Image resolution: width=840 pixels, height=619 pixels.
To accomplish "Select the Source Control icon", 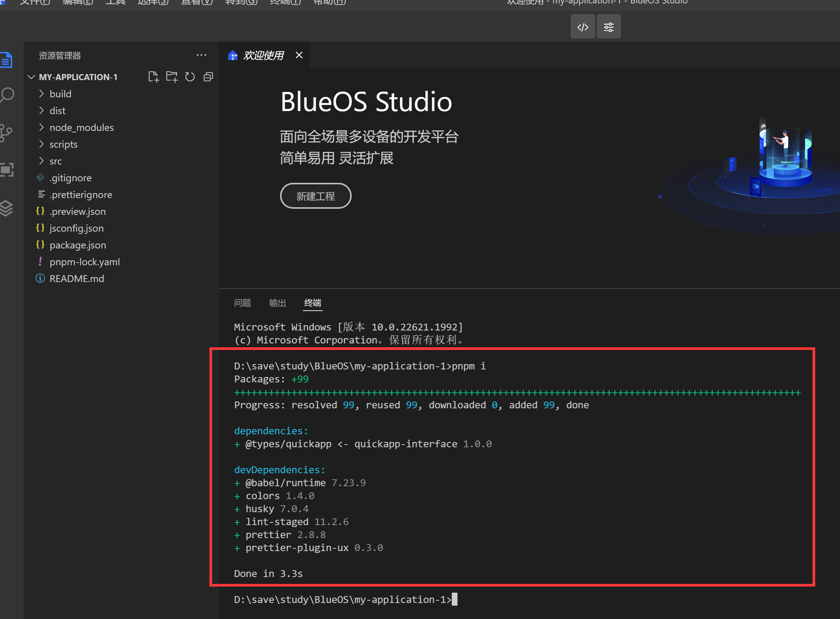I will click(7, 132).
